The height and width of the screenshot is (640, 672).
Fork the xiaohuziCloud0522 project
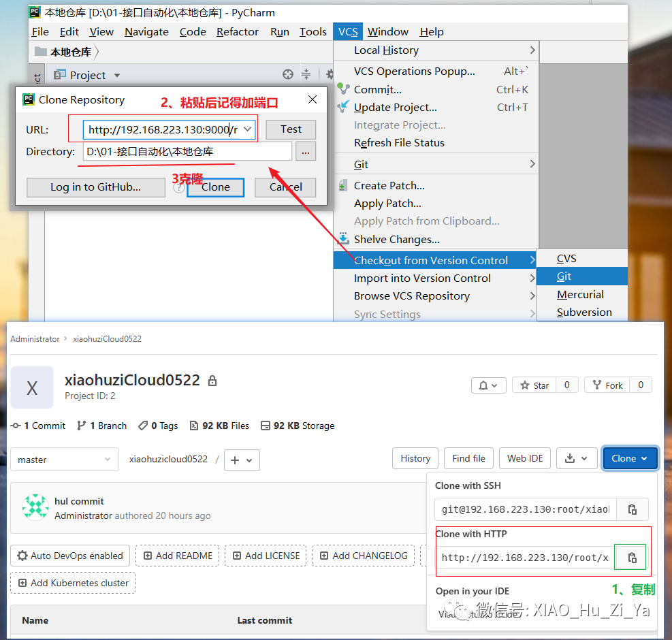pyautogui.click(x=607, y=385)
